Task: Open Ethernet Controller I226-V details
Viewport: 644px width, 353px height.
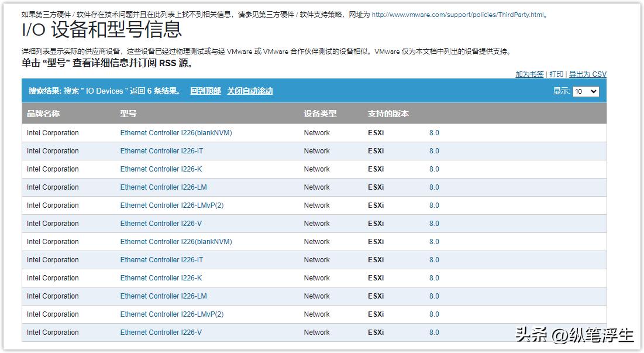Action: (161, 224)
